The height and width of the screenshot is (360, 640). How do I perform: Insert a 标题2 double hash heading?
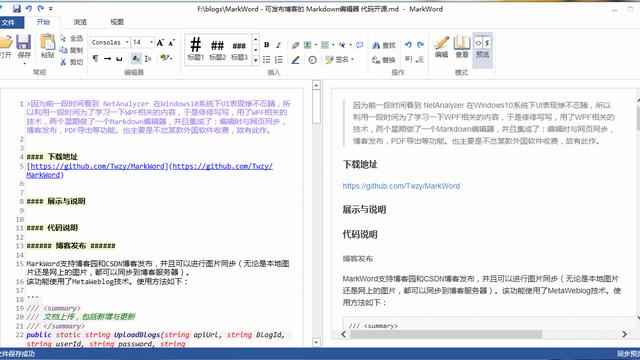coord(218,49)
